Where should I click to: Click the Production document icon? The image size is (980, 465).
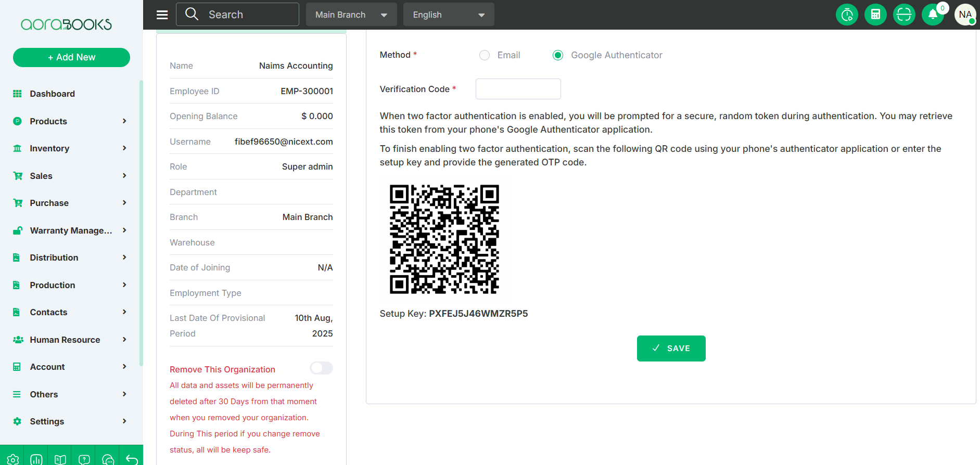click(17, 285)
